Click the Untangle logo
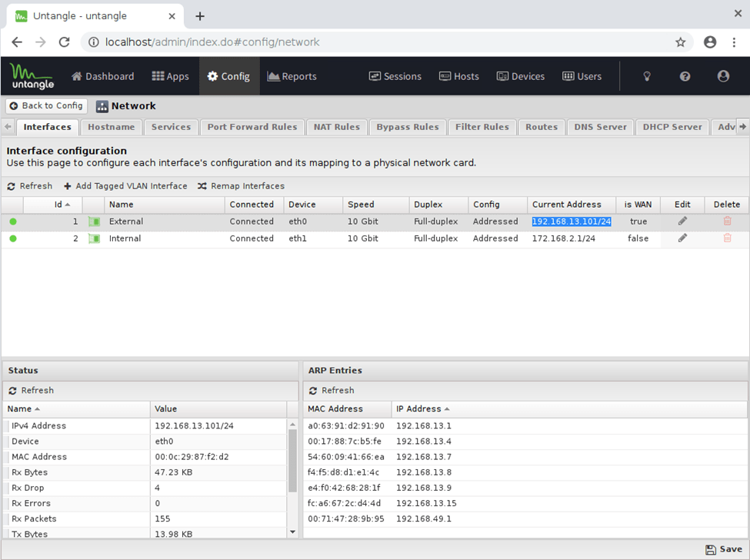The height and width of the screenshot is (560, 750). 32,76
